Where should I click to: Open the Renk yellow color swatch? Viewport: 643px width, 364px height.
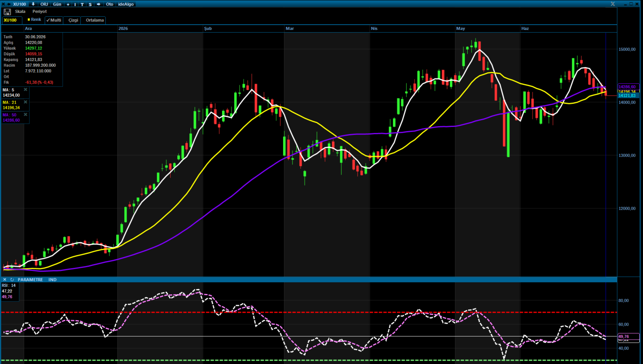pyautogui.click(x=29, y=19)
